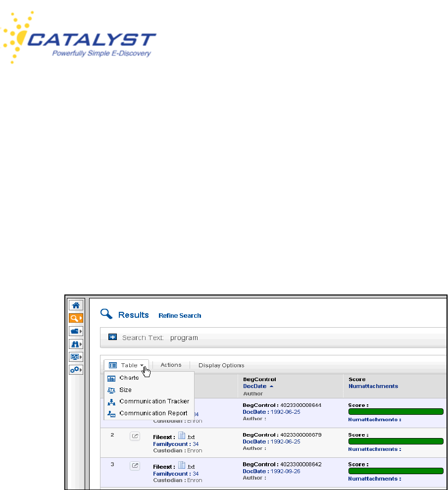The height and width of the screenshot is (490, 448).
Task: Click the Author column header
Action: click(x=253, y=394)
